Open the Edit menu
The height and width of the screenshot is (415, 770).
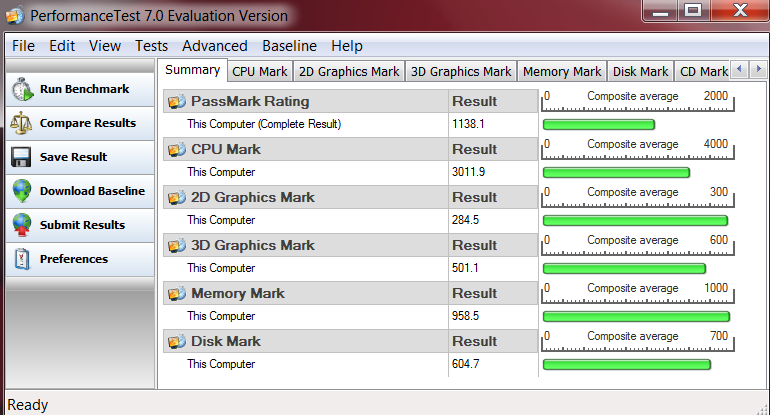pyautogui.click(x=62, y=46)
